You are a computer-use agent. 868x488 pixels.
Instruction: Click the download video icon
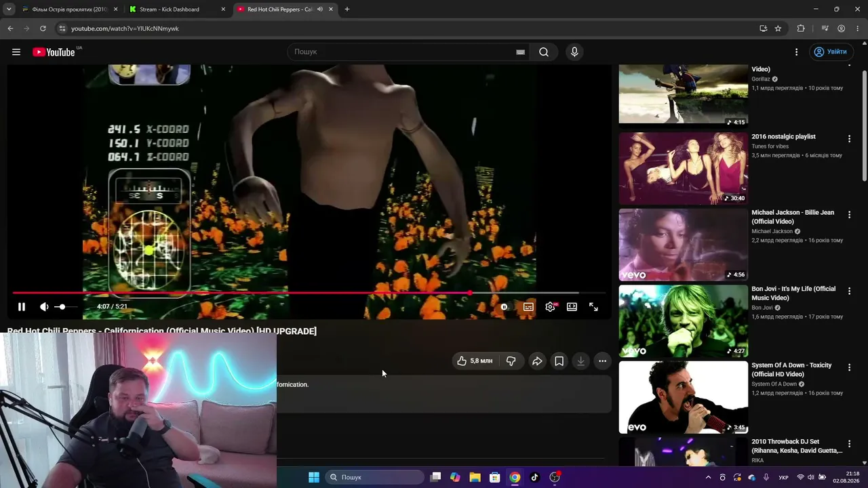point(580,361)
